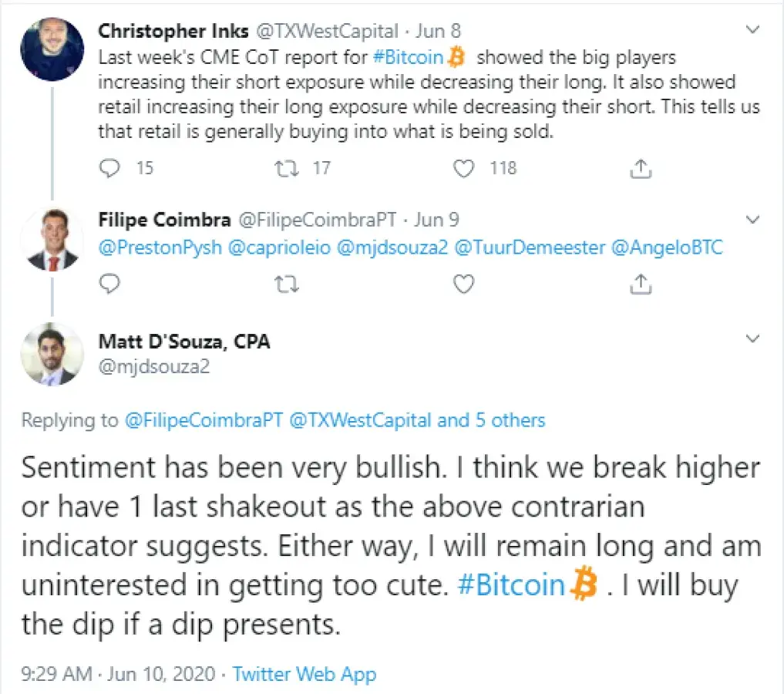Open the "and 5 others" replying-to list
The width and height of the screenshot is (784, 694).
coord(491,420)
